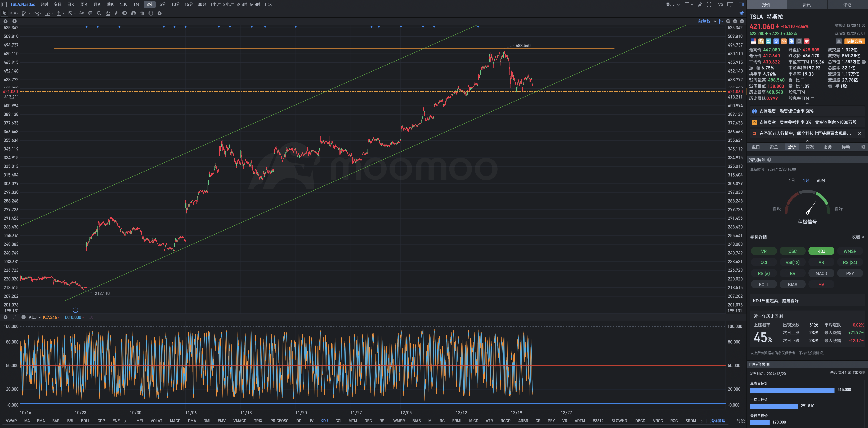The height and width of the screenshot is (428, 868).
Task: Open 指标管理 indicator management link
Action: [x=717, y=421]
